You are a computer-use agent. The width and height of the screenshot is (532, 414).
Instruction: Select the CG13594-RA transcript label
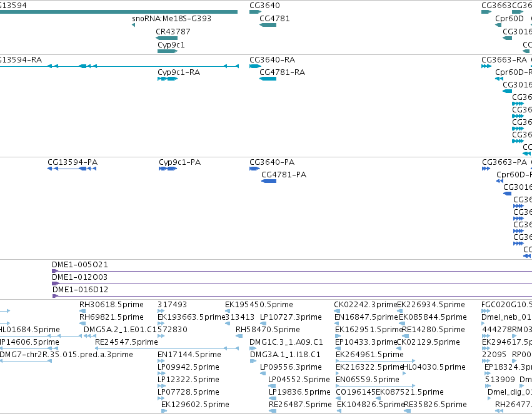click(x=21, y=60)
